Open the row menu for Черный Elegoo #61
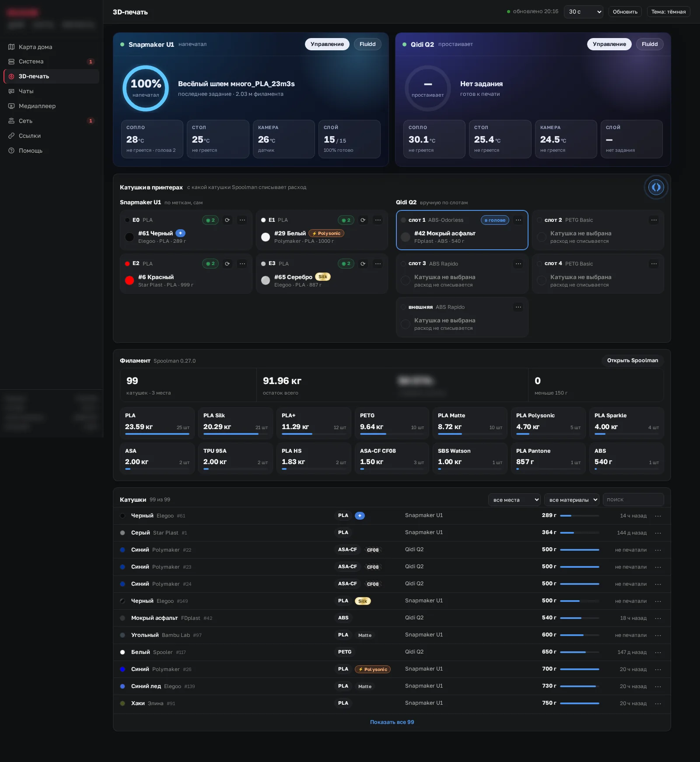The height and width of the screenshot is (762, 700). point(658,516)
